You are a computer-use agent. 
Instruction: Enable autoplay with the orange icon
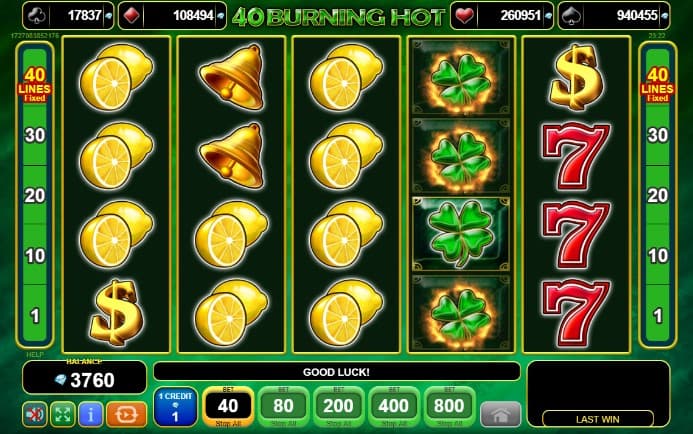(126, 414)
